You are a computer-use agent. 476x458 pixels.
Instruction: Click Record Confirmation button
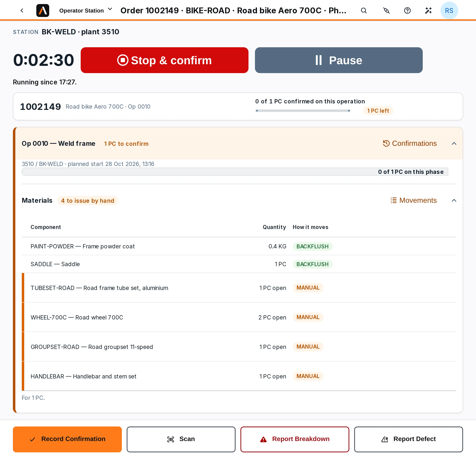(67, 439)
